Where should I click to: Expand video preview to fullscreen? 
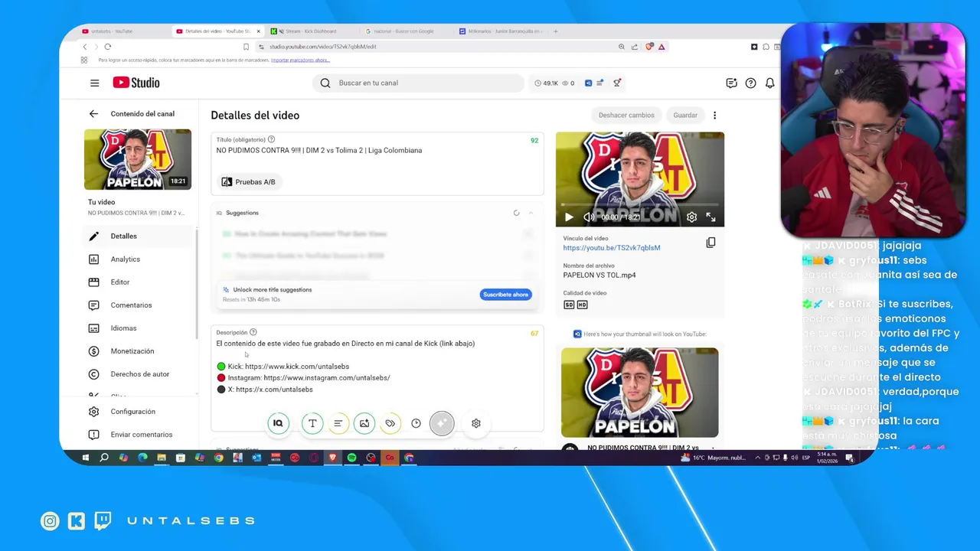pos(710,217)
